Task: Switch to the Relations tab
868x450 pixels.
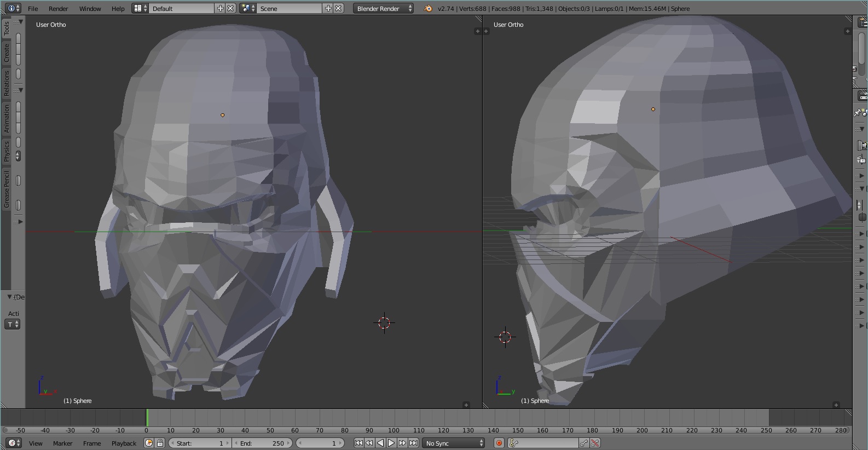Action: click(7, 83)
